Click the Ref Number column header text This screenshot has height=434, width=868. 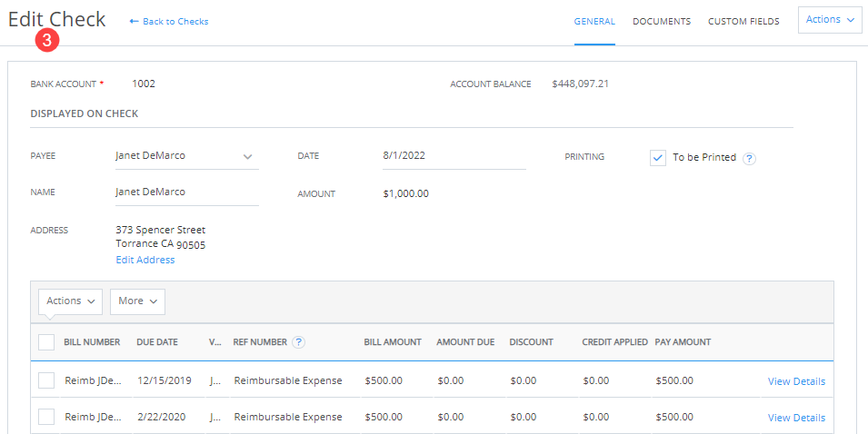[x=260, y=342]
